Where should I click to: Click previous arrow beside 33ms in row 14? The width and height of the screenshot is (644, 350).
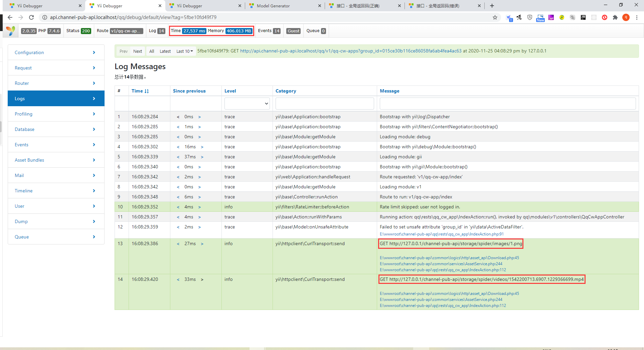tap(178, 280)
